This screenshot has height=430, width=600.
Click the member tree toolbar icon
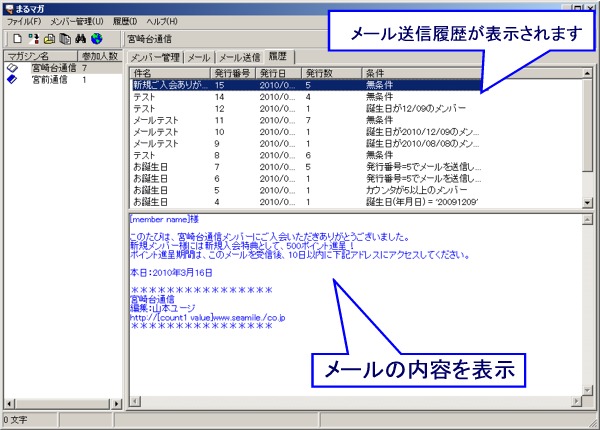coord(34,38)
